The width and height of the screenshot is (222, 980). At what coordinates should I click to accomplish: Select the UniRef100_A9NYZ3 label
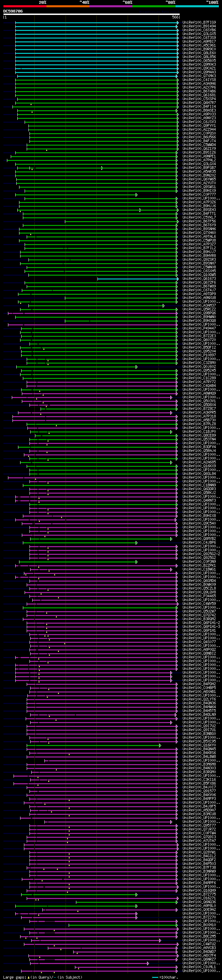pyautogui.click(x=199, y=118)
